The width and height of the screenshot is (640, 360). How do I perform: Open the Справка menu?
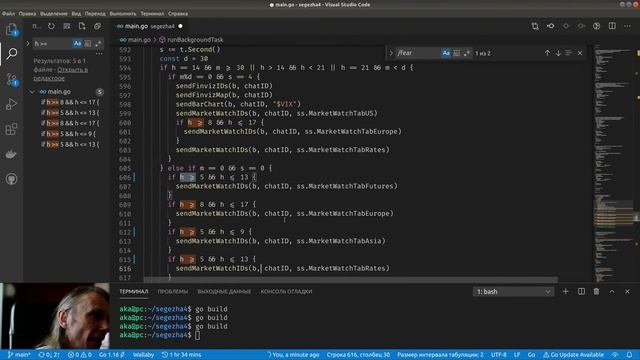coord(178,13)
